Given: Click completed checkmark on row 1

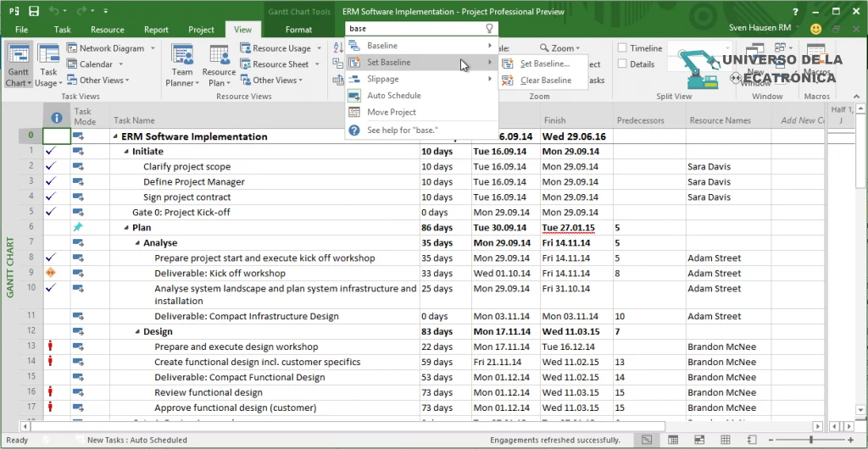Looking at the screenshot, I should click(51, 151).
